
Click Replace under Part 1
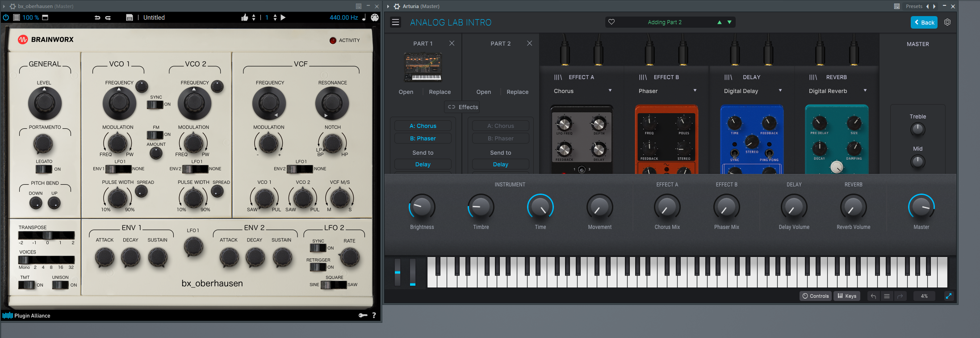(x=440, y=92)
